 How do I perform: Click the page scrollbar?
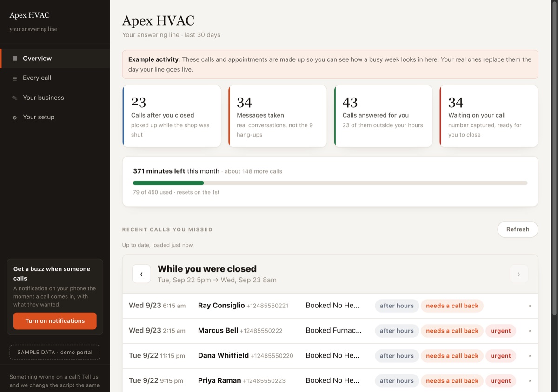(553, 158)
